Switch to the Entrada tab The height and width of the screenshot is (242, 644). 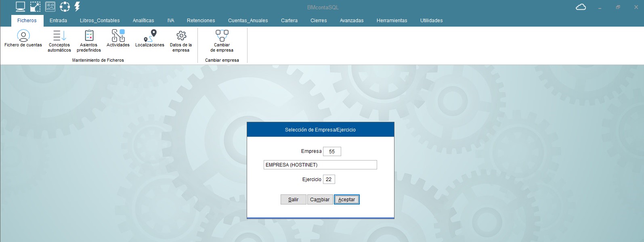click(58, 21)
